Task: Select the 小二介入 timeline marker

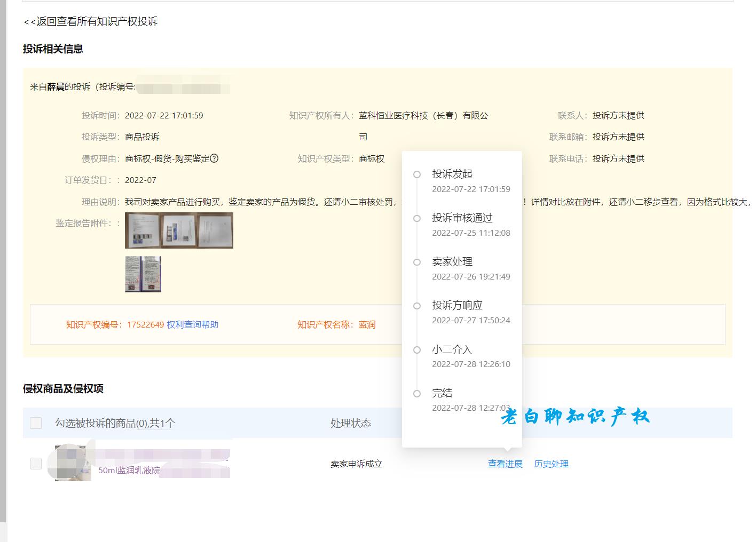Action: pos(417,350)
